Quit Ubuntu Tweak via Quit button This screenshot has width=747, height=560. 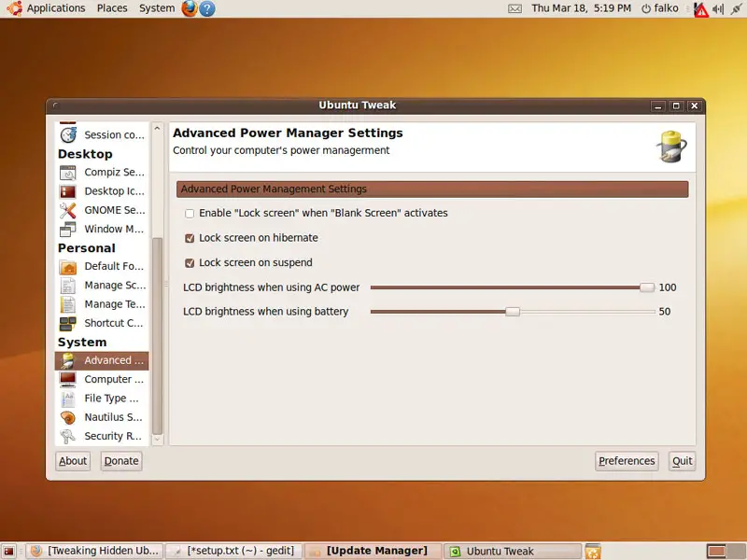pyautogui.click(x=683, y=461)
